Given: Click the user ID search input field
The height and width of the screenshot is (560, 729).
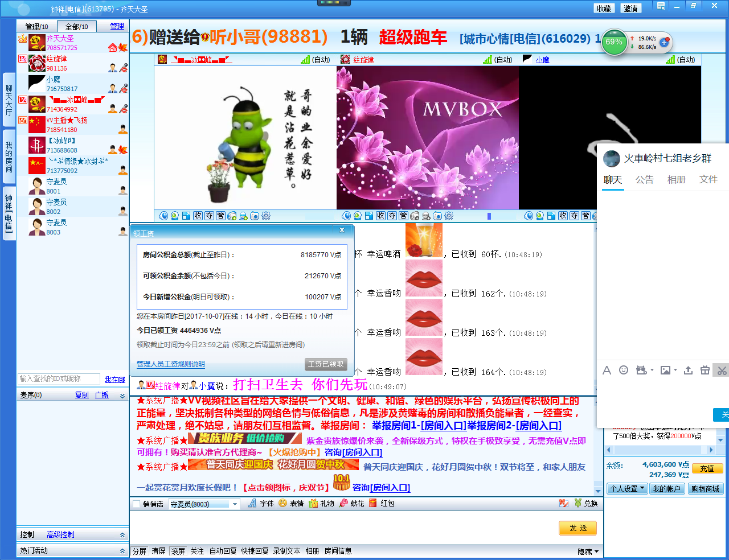Looking at the screenshot, I should point(59,379).
